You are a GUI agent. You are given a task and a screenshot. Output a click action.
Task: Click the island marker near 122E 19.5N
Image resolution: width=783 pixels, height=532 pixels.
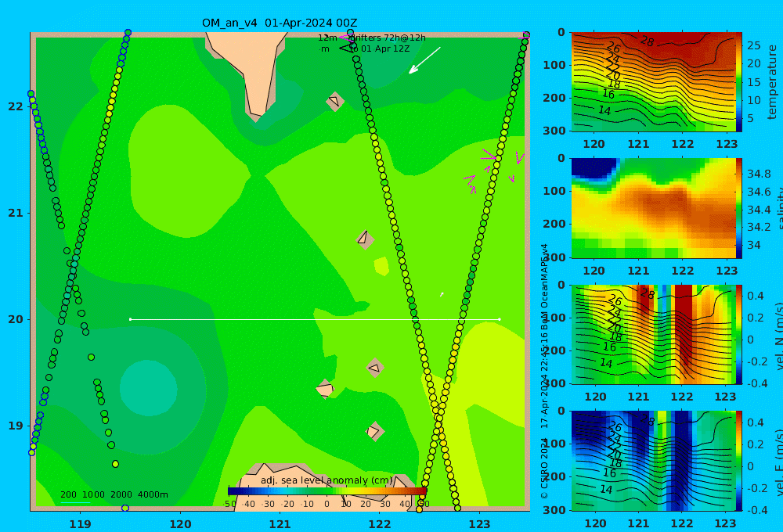tap(374, 368)
